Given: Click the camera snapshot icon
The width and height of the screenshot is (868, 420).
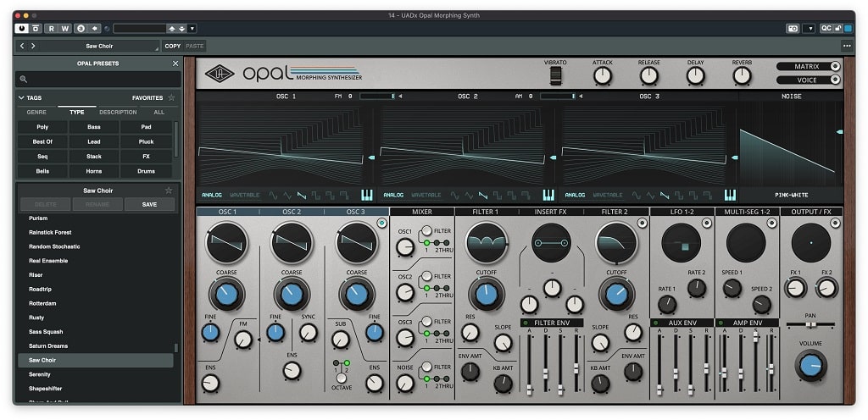Looking at the screenshot, I should 793,28.
